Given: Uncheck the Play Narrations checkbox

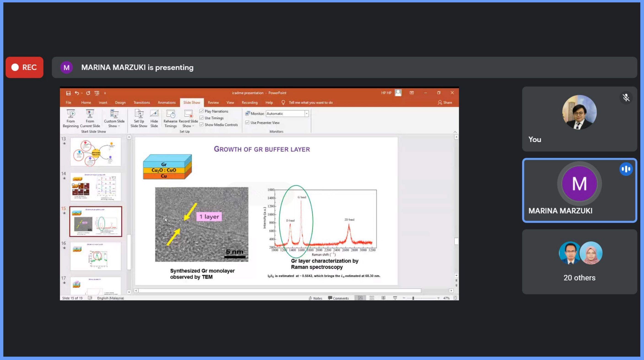Looking at the screenshot, I should point(201,111).
